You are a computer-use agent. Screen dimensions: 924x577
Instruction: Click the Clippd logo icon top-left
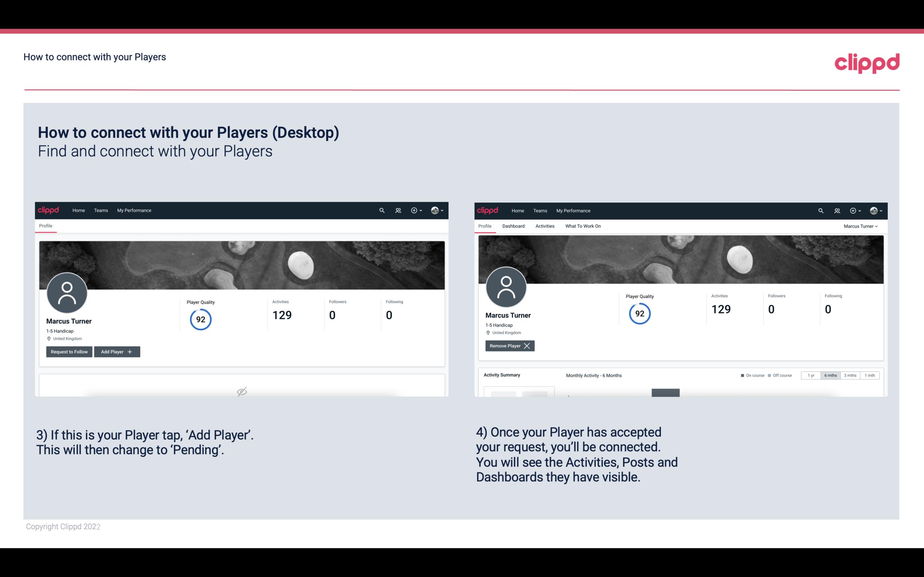[49, 210]
